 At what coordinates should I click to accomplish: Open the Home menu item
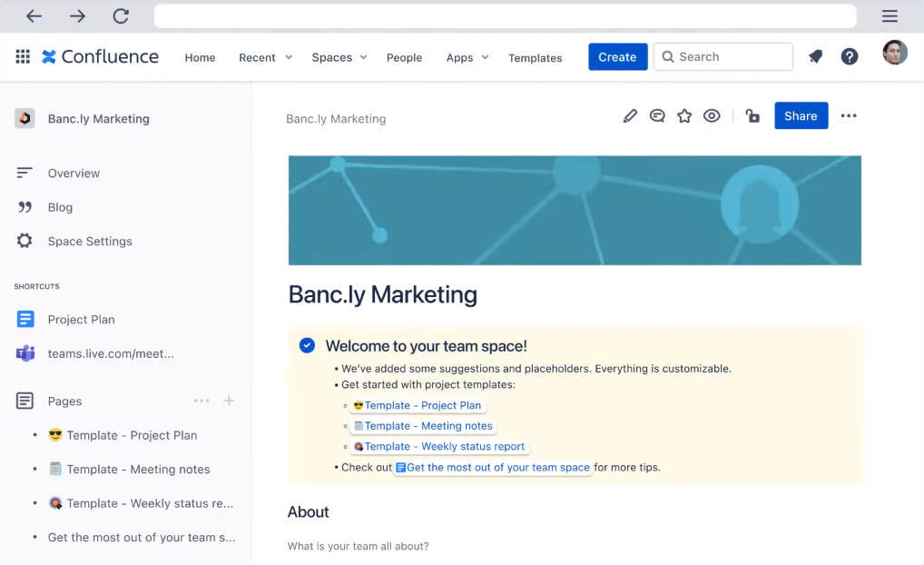200,57
